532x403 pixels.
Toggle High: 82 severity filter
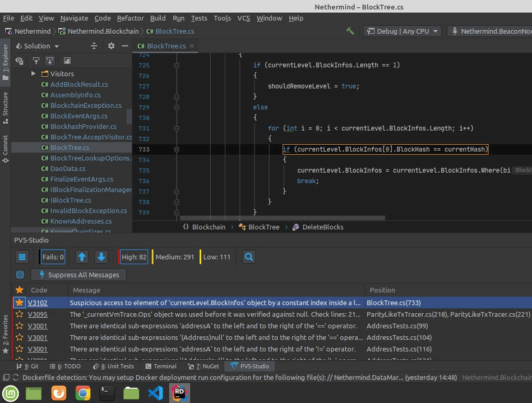coord(133,257)
